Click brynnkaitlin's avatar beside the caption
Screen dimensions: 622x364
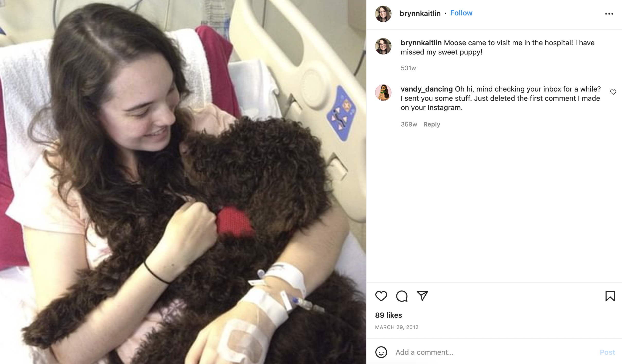pos(383,46)
